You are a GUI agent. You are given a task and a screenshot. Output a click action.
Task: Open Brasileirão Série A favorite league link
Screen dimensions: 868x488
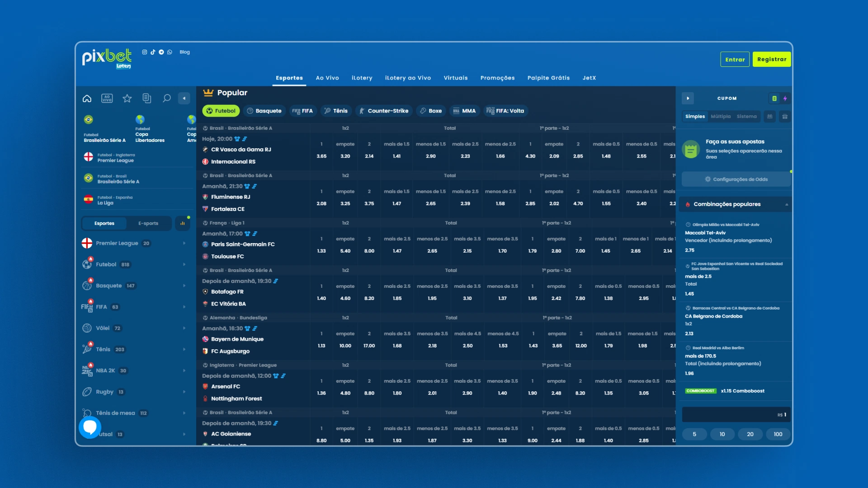click(137, 178)
